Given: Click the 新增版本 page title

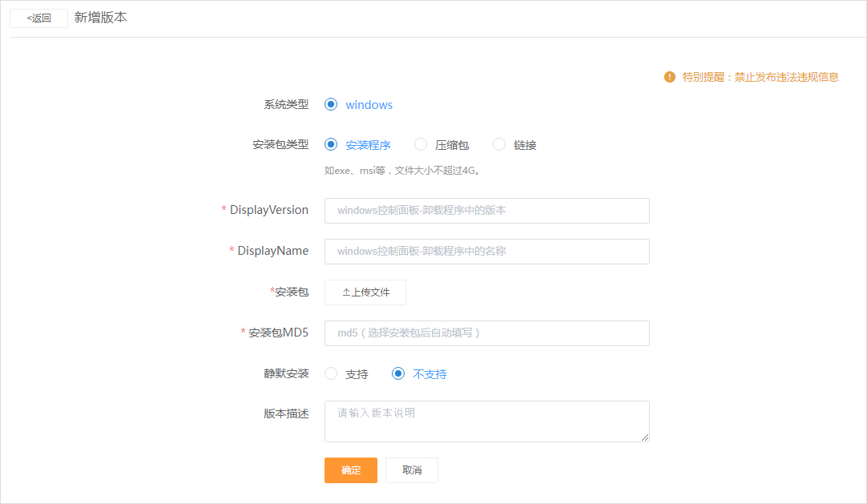Looking at the screenshot, I should click(x=100, y=15).
